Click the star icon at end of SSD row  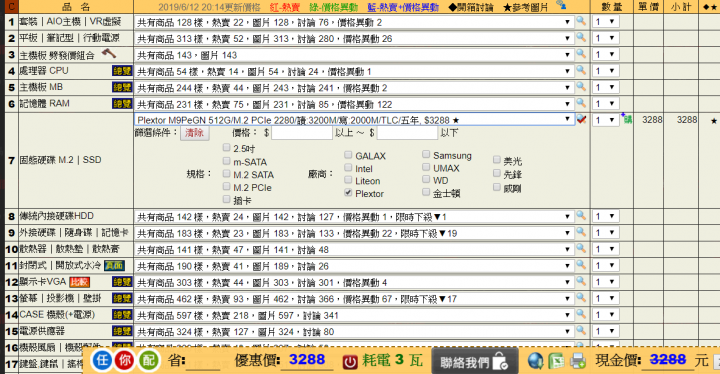(x=714, y=121)
